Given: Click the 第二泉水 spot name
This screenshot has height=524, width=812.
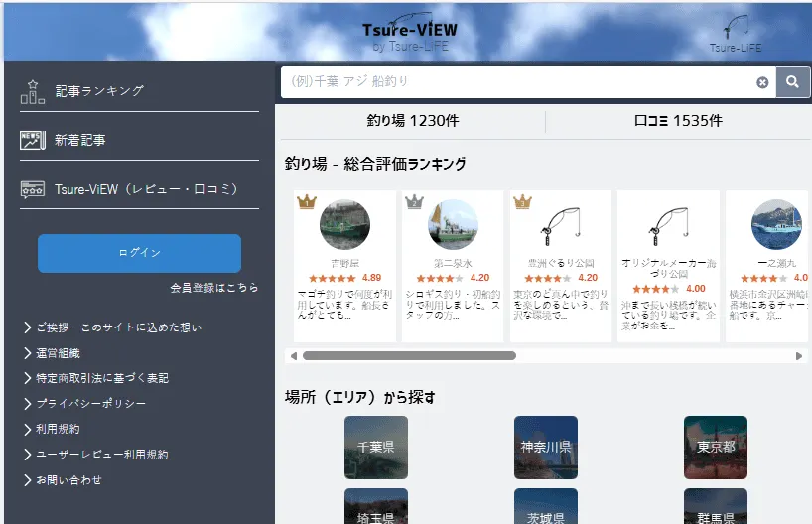Looking at the screenshot, I should coord(453,264).
